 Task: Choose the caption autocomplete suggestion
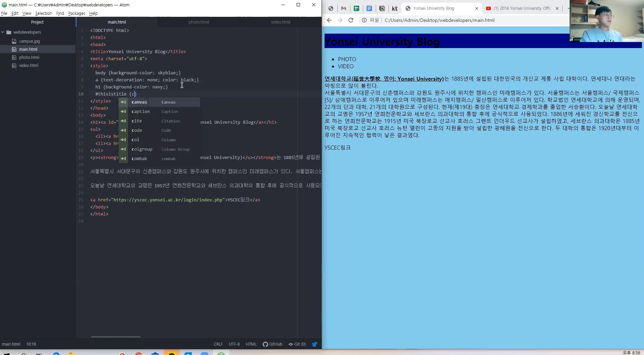pyautogui.click(x=159, y=112)
